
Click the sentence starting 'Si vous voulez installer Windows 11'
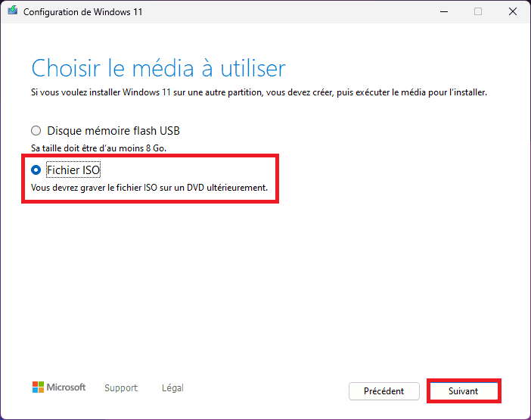259,92
